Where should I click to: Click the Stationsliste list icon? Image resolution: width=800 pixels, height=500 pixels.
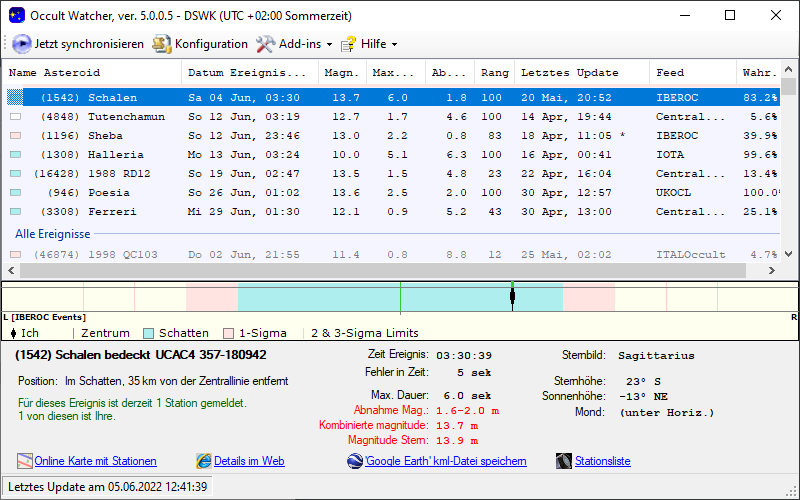click(x=564, y=461)
